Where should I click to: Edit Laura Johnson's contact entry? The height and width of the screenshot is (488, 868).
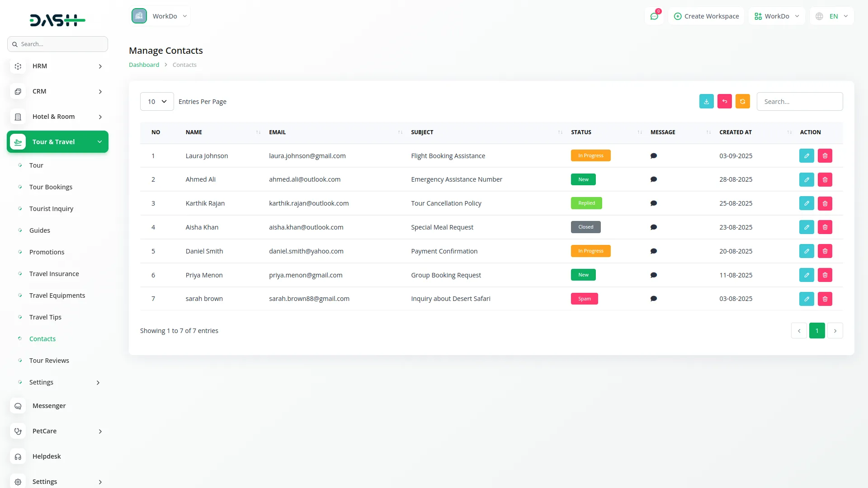pyautogui.click(x=806, y=155)
